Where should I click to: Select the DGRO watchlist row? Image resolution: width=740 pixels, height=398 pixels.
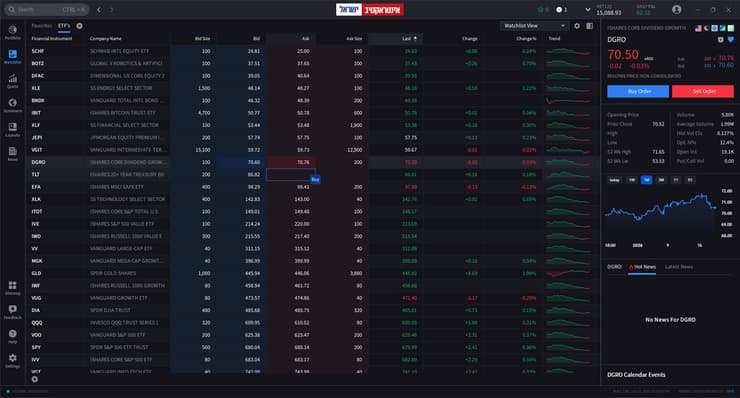(x=312, y=162)
